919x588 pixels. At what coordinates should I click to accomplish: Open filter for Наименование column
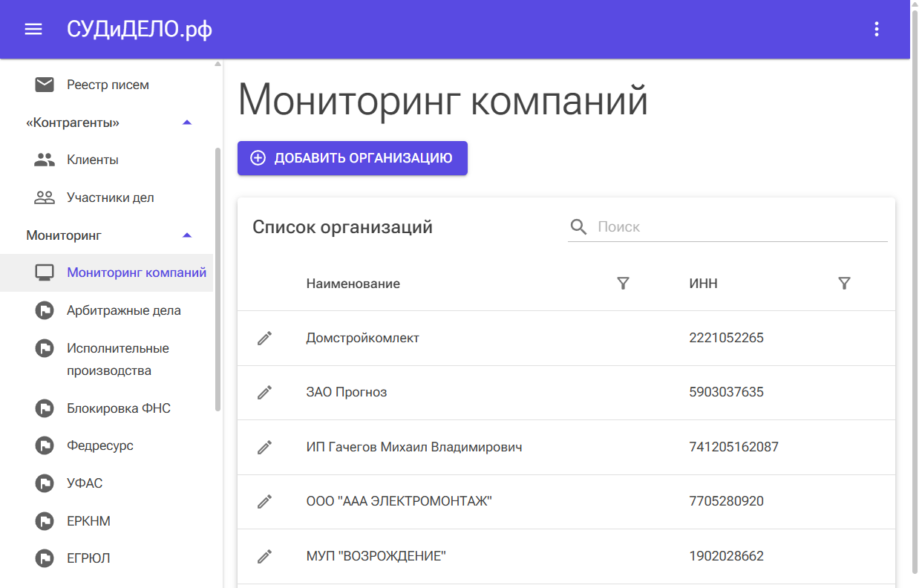(x=623, y=283)
